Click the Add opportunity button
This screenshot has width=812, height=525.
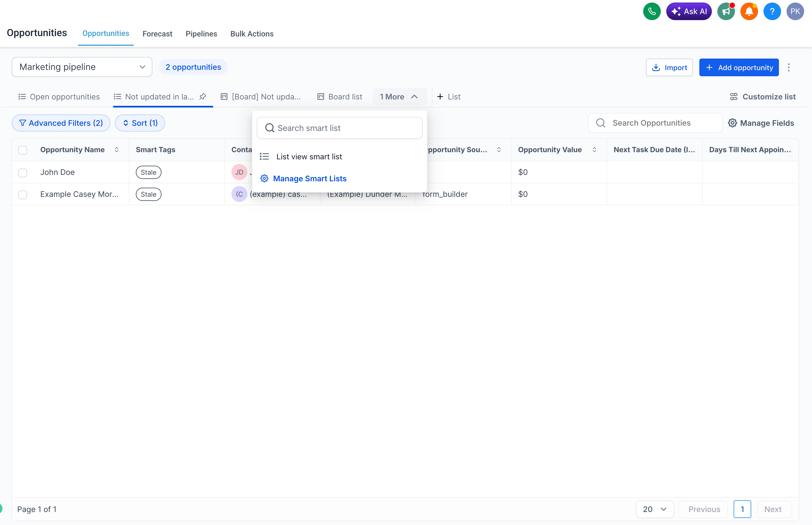coord(738,67)
